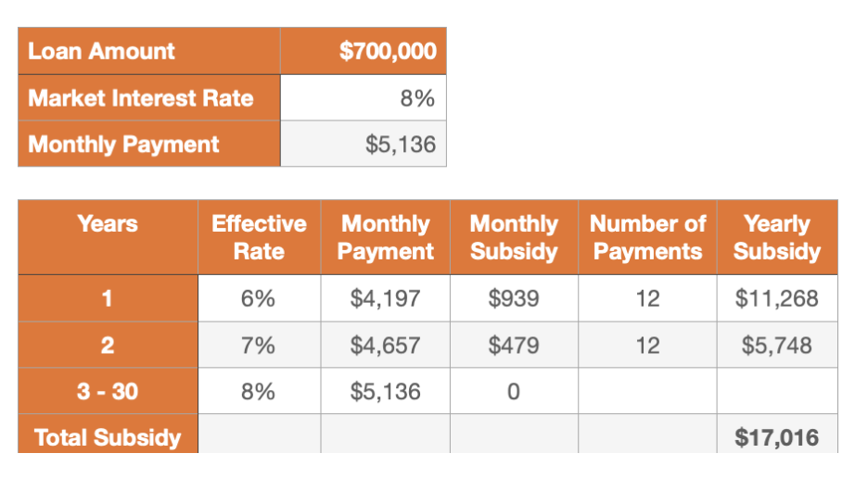868x491 pixels.
Task: Select the $5,136 monthly payment cell in top table
Action: (363, 145)
